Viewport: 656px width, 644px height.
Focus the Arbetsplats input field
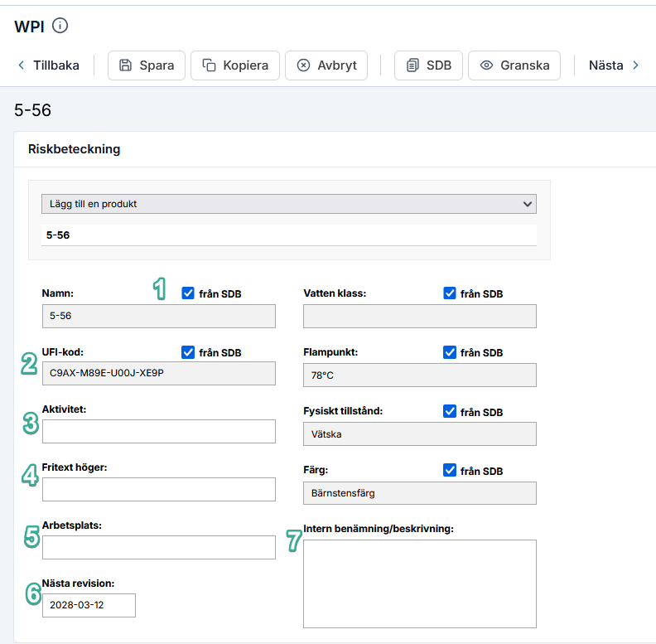pyautogui.click(x=158, y=547)
